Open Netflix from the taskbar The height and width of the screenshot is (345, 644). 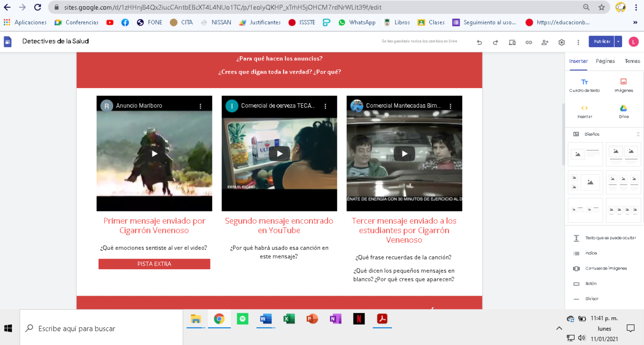(x=359, y=319)
